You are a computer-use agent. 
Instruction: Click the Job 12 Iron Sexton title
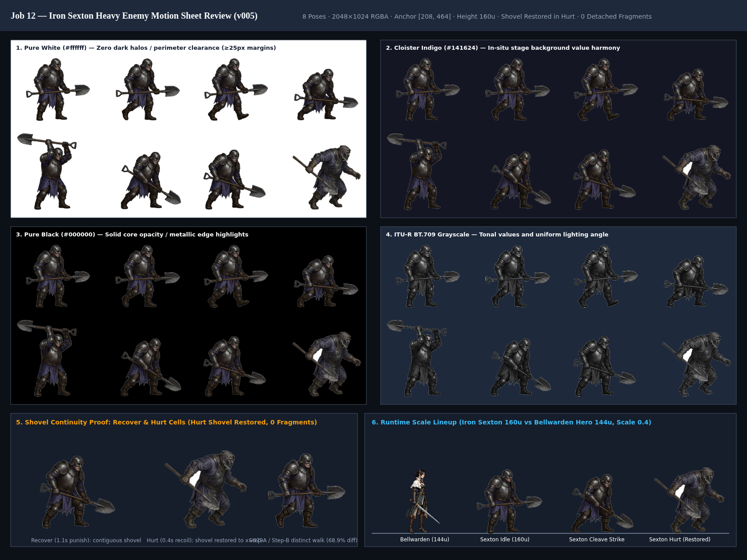(x=134, y=16)
